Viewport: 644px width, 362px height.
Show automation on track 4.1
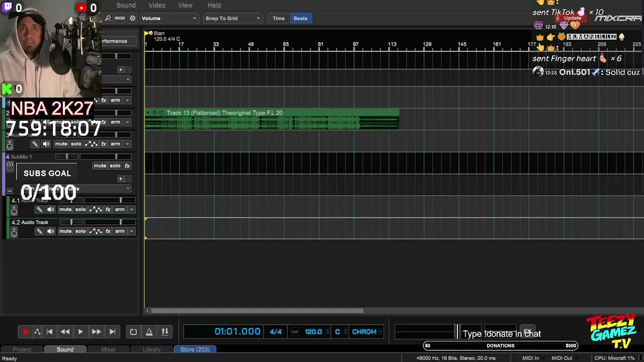(96, 210)
